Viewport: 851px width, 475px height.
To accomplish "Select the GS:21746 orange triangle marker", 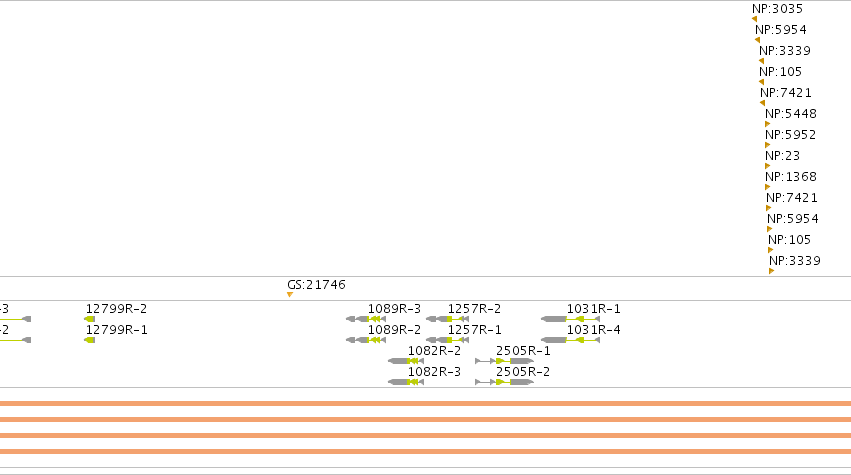I will pyautogui.click(x=290, y=295).
